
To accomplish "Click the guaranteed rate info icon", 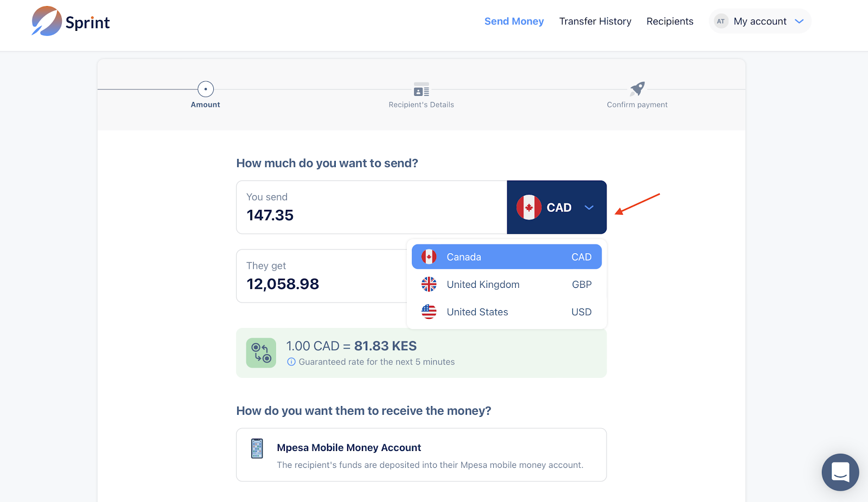I will click(291, 362).
